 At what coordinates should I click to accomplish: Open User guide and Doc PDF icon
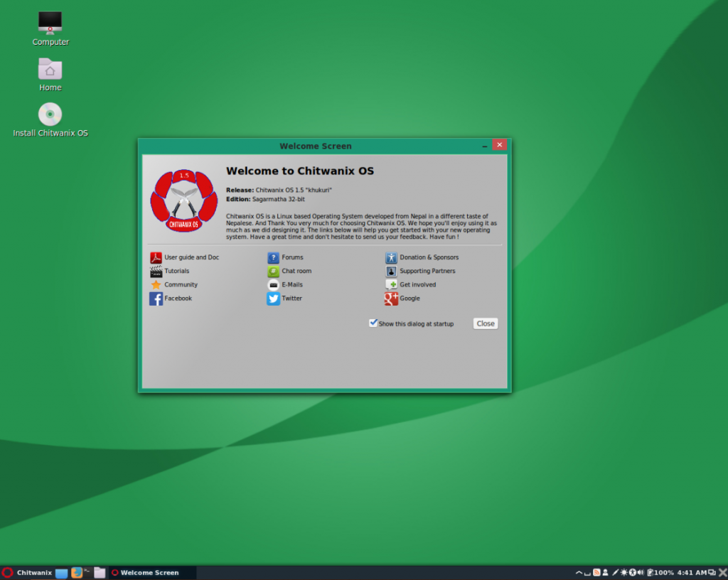(156, 257)
